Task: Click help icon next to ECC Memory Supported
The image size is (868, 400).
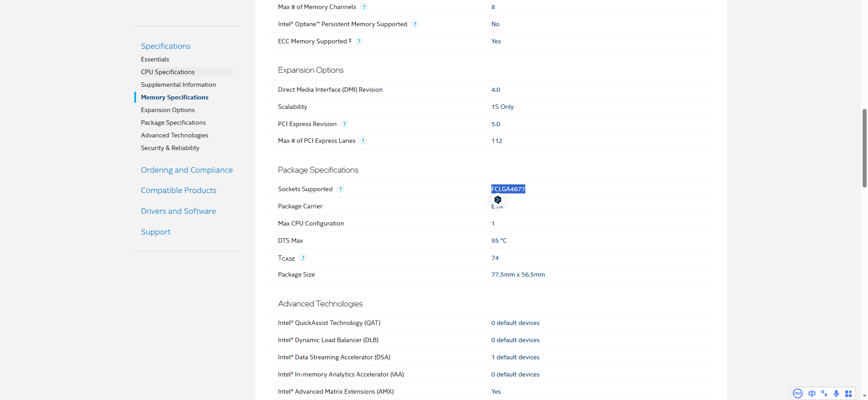Action: tap(359, 42)
